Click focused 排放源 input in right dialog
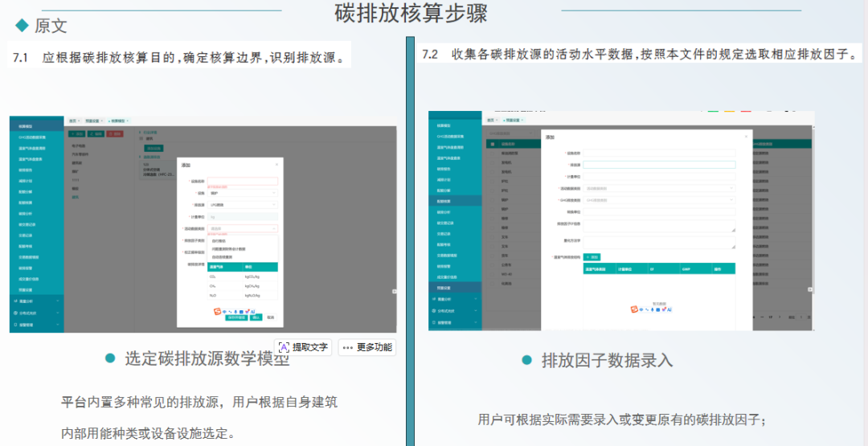Viewport: 868px width, 446px height. [x=659, y=165]
